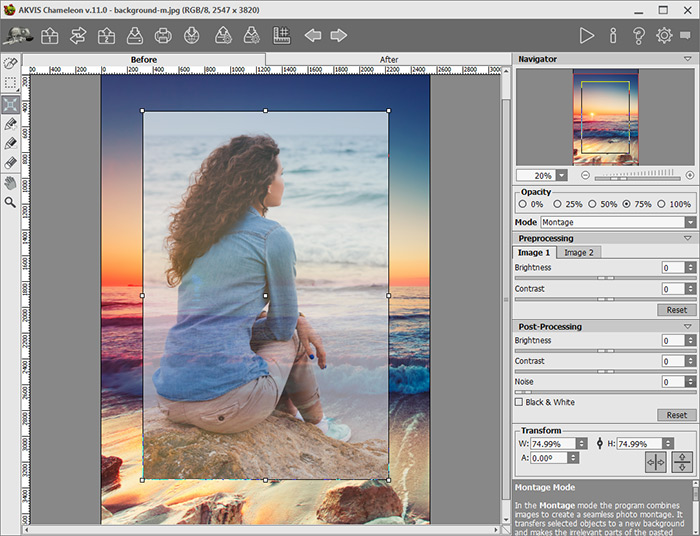Viewport: 700px width, 536px height.
Task: Open background image toolbar icon
Action: pos(50,36)
